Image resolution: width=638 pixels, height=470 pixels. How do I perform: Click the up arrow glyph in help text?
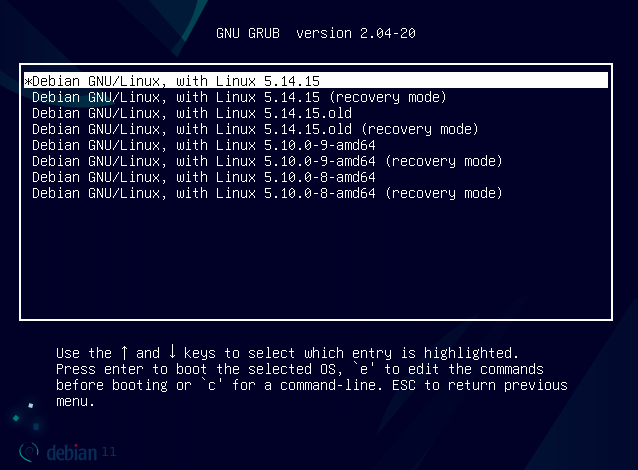pyautogui.click(x=124, y=353)
